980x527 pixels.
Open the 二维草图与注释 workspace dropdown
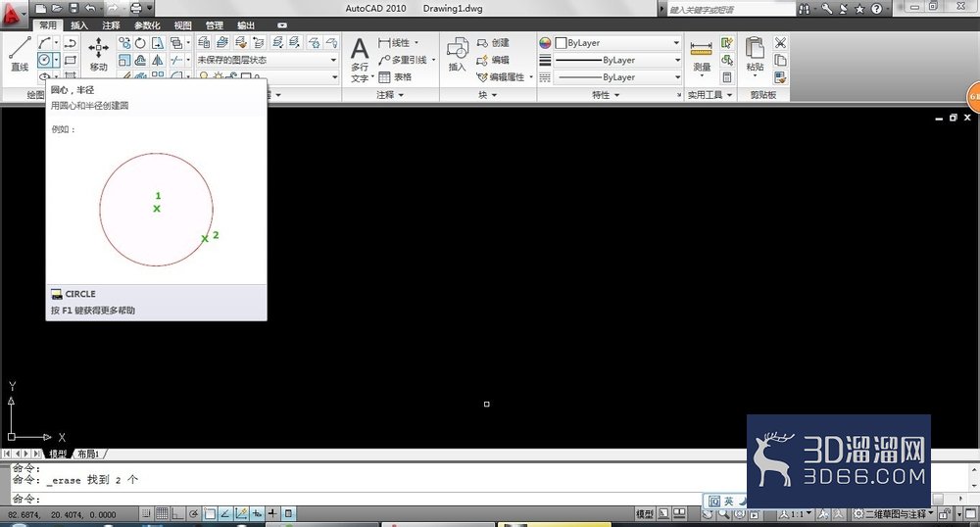coord(895,514)
